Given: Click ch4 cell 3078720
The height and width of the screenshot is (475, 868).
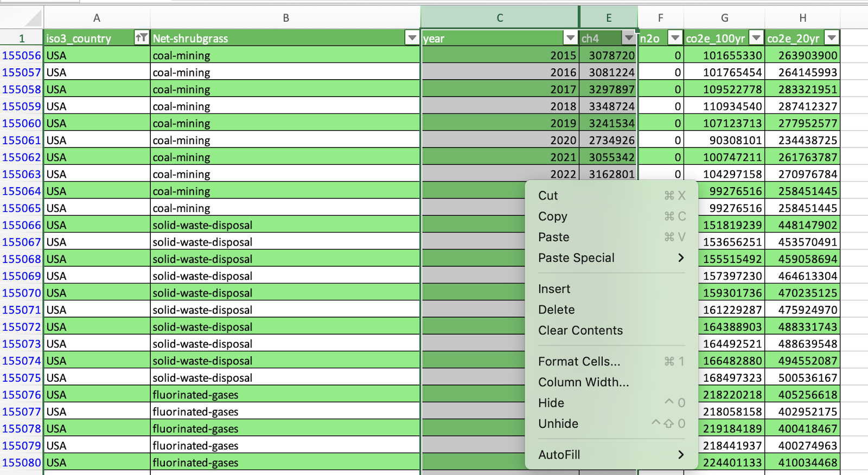Looking at the screenshot, I should point(608,55).
